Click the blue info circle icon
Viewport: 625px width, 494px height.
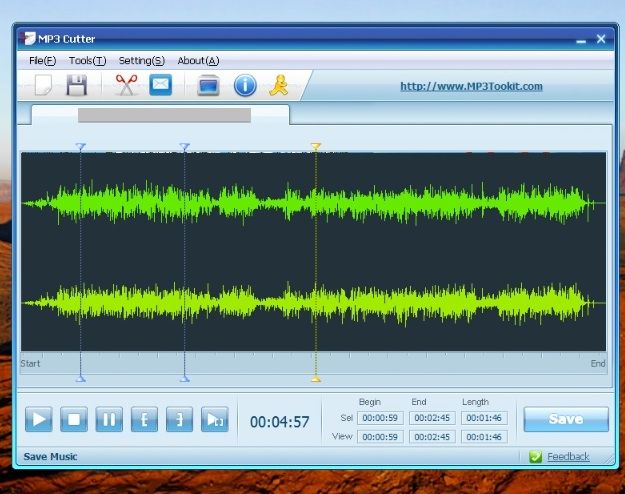point(245,85)
